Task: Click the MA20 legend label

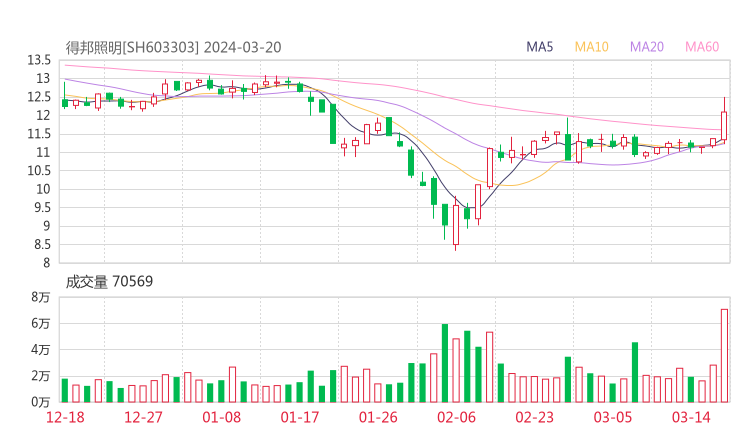Action: click(x=647, y=47)
